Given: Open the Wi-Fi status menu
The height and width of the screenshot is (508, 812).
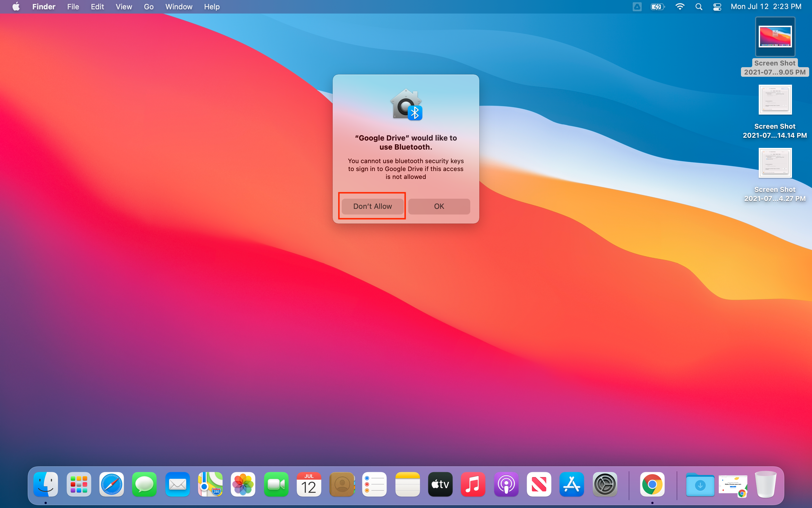Looking at the screenshot, I should click(x=680, y=7).
